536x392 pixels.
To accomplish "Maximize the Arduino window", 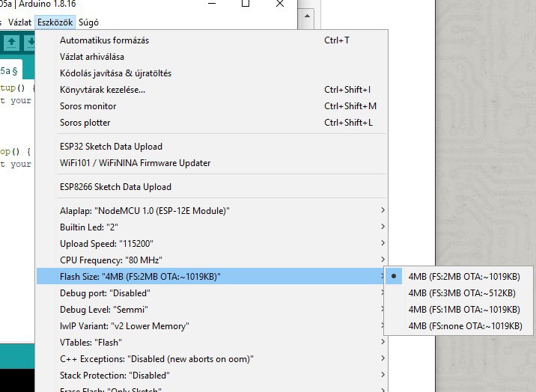I will point(245,4).
